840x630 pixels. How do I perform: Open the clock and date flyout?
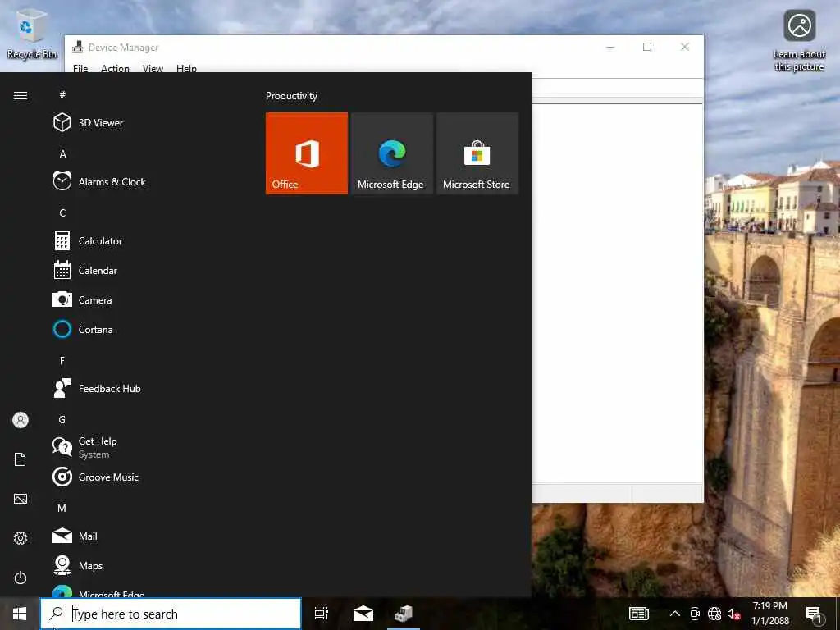point(769,614)
